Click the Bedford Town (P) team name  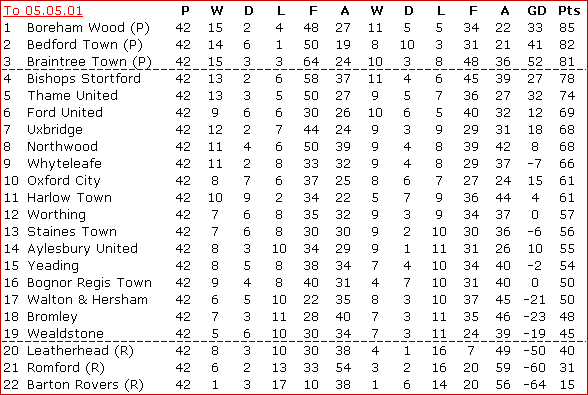[85, 45]
